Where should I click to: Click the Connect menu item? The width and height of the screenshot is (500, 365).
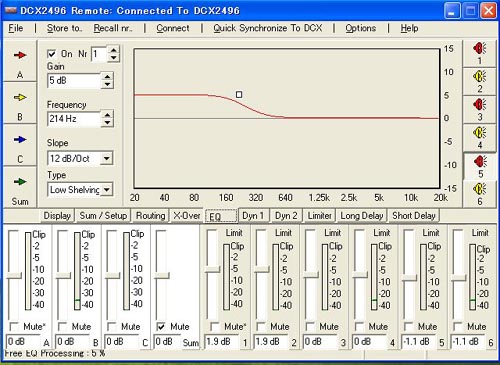coord(173,28)
